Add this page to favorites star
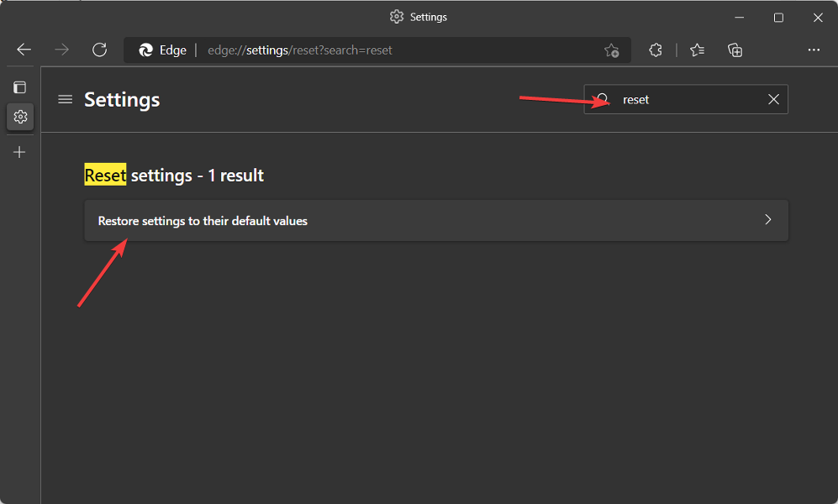Screen dimensions: 838x504 (611, 50)
